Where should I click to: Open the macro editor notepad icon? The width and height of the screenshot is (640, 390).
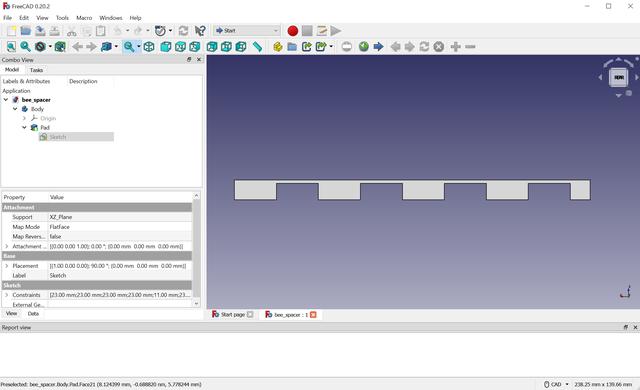pyautogui.click(x=322, y=31)
